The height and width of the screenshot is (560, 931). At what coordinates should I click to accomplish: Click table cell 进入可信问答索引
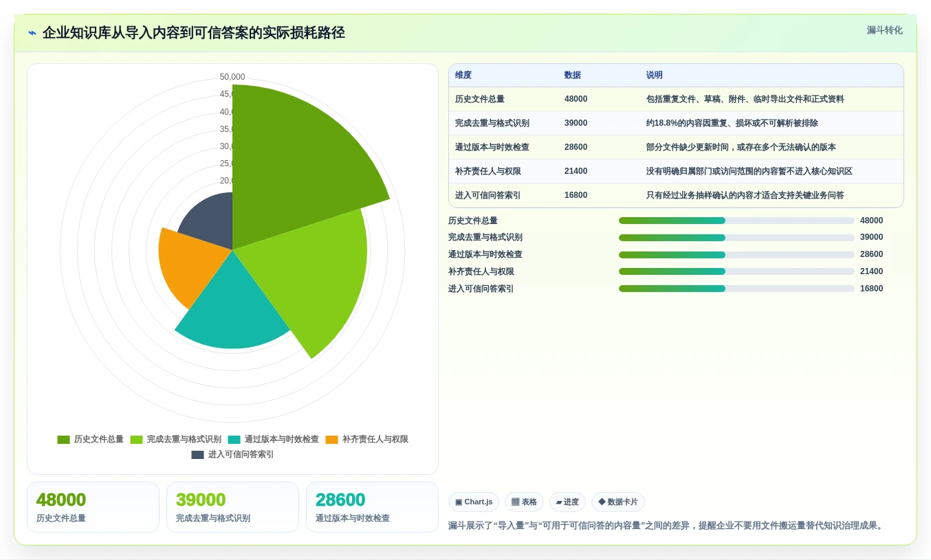(x=488, y=196)
